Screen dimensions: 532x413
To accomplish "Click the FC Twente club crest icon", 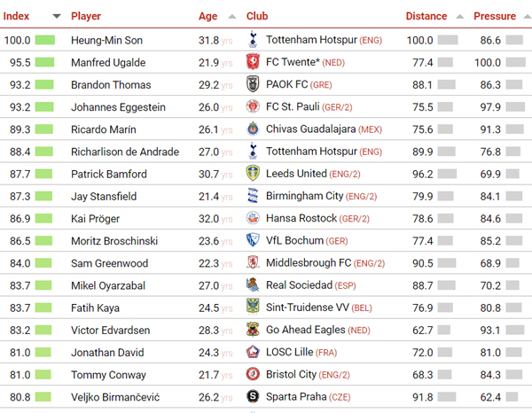I will click(253, 62).
